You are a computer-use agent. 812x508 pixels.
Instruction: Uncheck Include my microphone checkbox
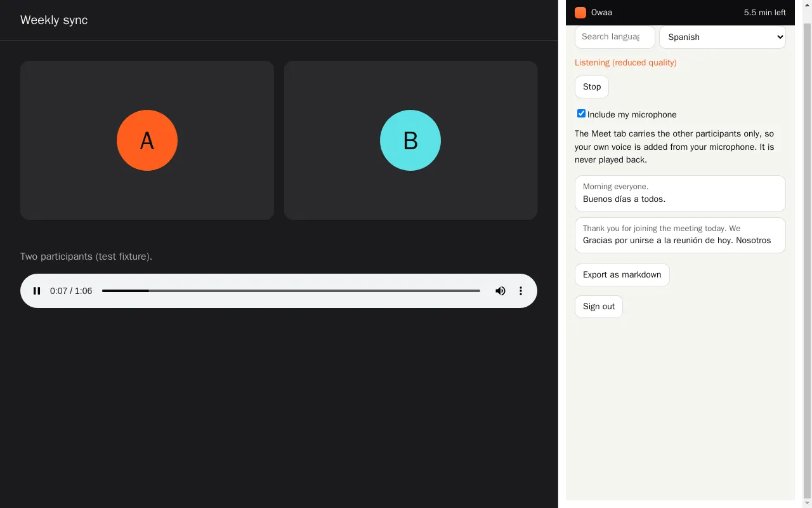click(581, 114)
